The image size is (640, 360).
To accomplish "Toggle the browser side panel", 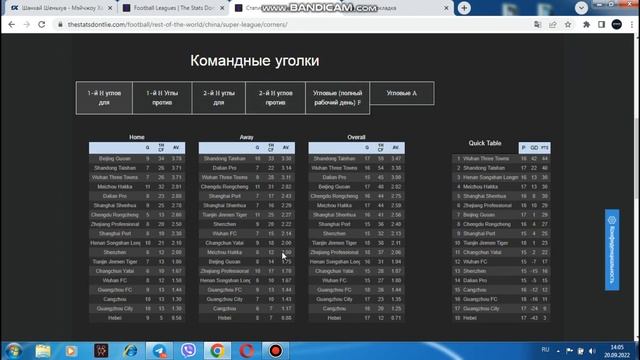I will [602, 24].
